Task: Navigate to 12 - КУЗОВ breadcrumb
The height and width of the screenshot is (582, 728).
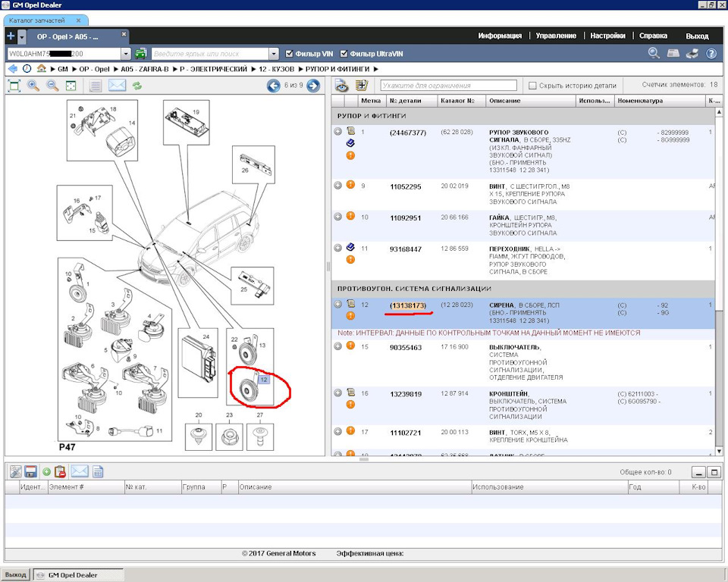Action: [x=276, y=69]
